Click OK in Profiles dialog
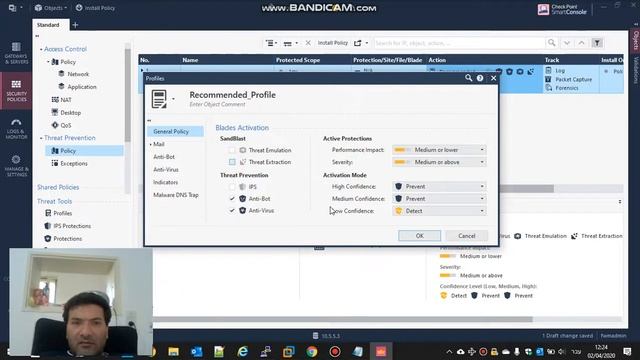The height and width of the screenshot is (360, 640). coord(420,236)
